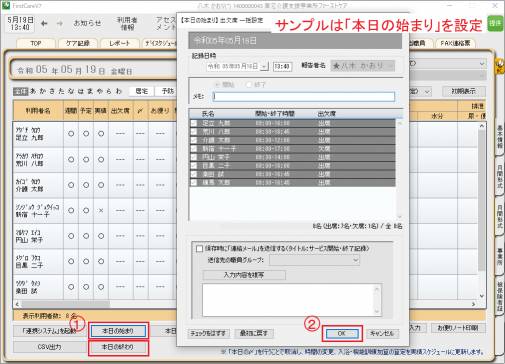
Task: Switch to the FAX送信票 tab
Action: [x=455, y=43]
